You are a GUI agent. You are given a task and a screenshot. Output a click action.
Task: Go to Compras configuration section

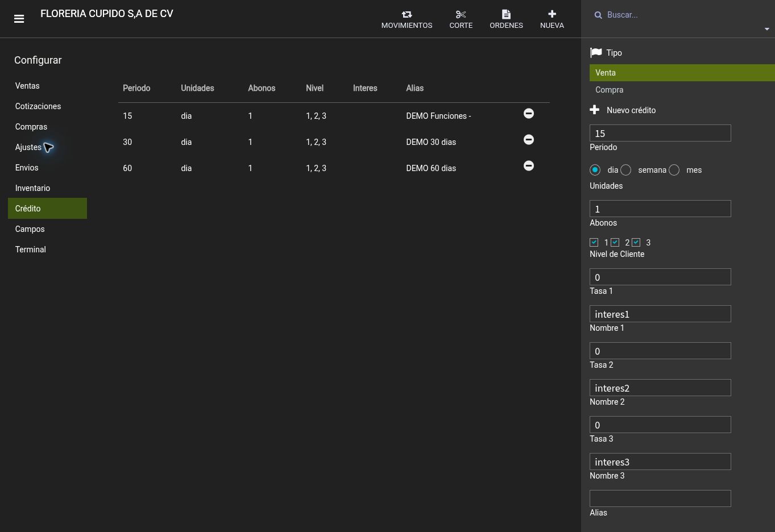coord(47,127)
